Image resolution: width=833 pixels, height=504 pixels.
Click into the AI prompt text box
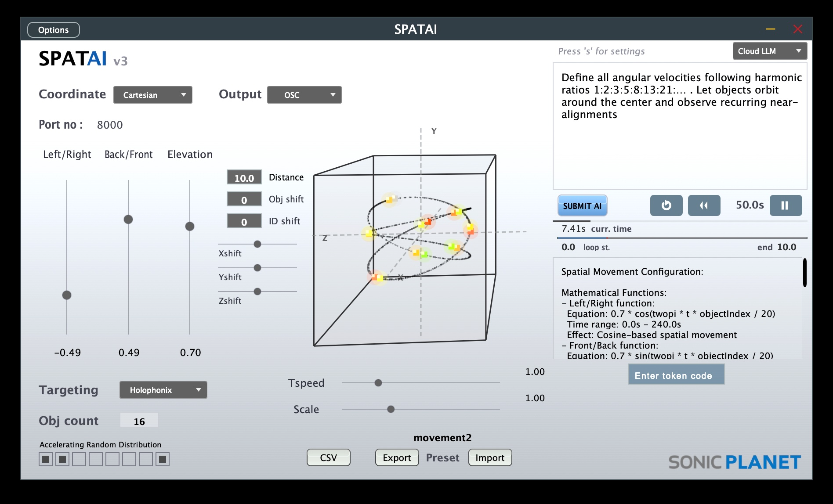tap(680, 126)
